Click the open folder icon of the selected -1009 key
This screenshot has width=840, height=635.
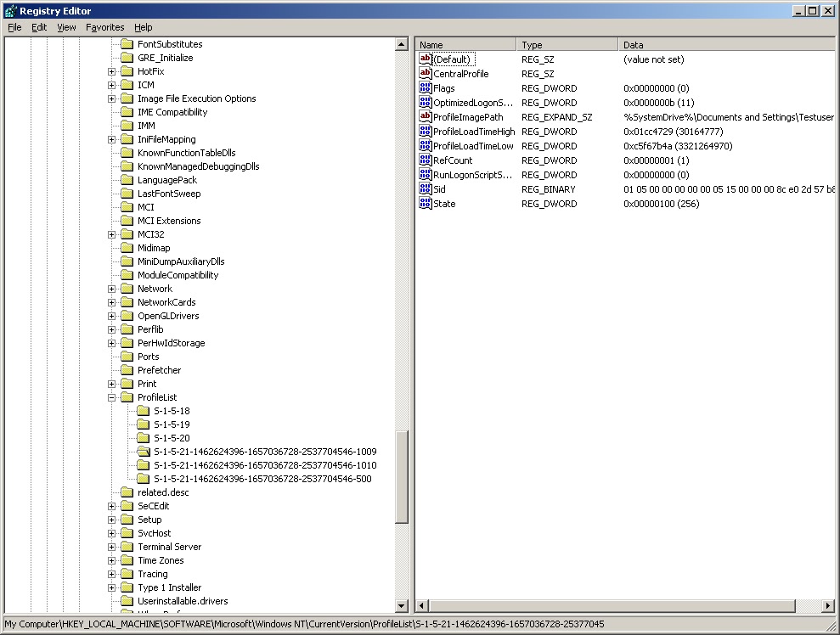tap(144, 452)
